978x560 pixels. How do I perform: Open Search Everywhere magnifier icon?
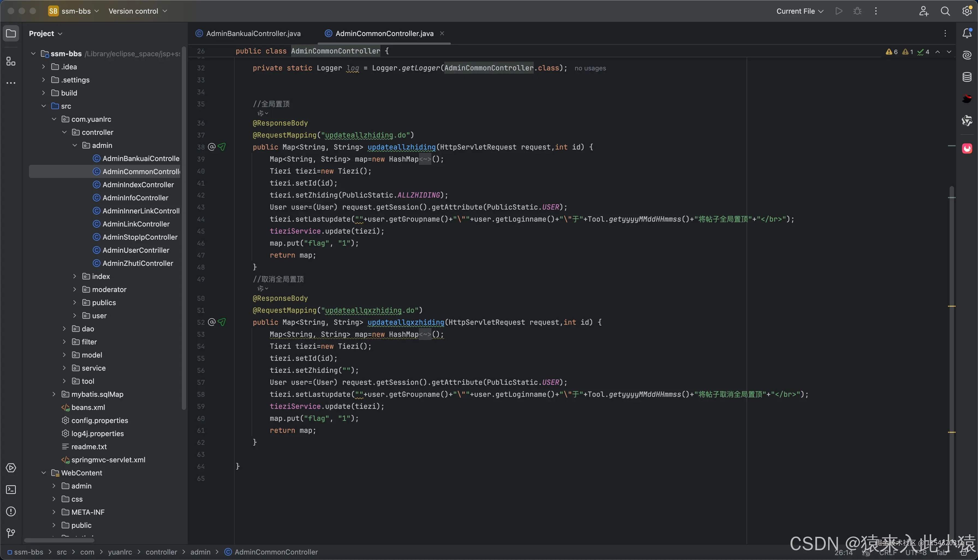point(945,11)
